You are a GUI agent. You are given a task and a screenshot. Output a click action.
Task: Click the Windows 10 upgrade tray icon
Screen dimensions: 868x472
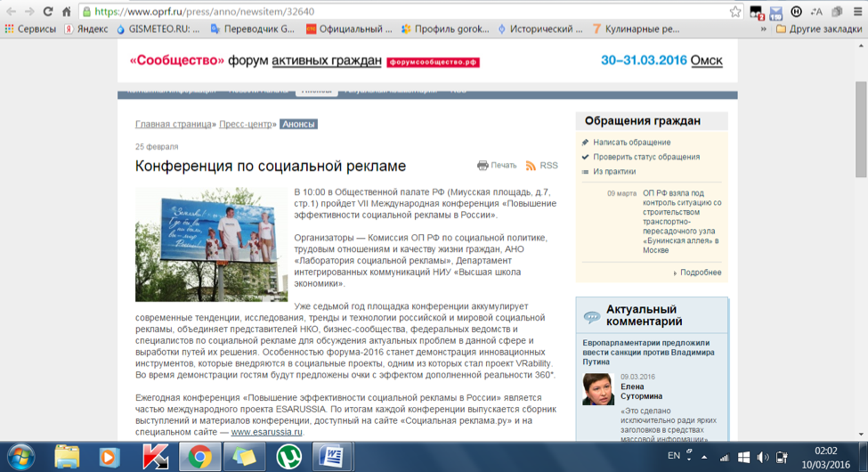[x=744, y=458]
